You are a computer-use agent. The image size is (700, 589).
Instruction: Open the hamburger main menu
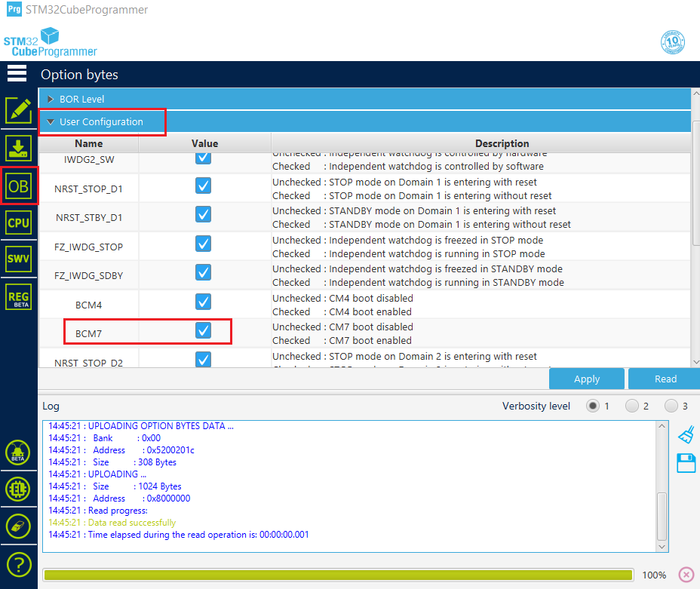click(17, 73)
